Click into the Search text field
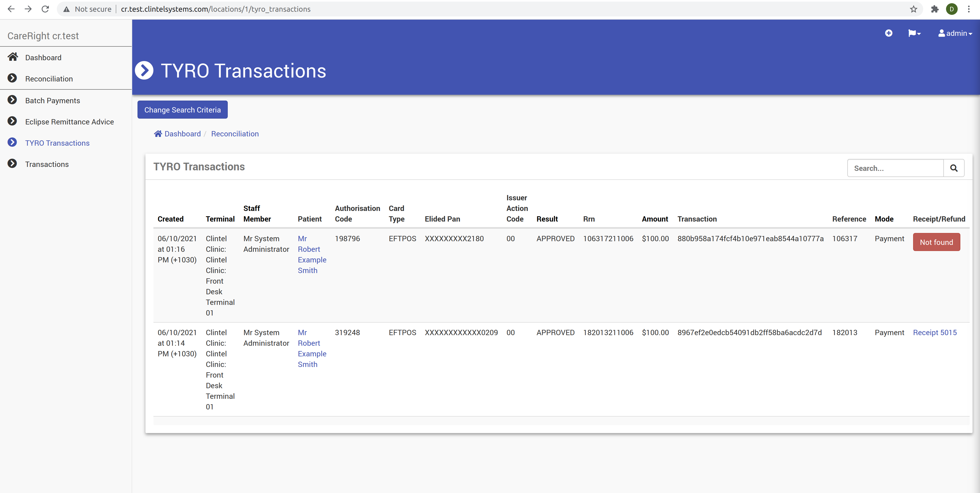This screenshot has height=493, width=980. [895, 168]
